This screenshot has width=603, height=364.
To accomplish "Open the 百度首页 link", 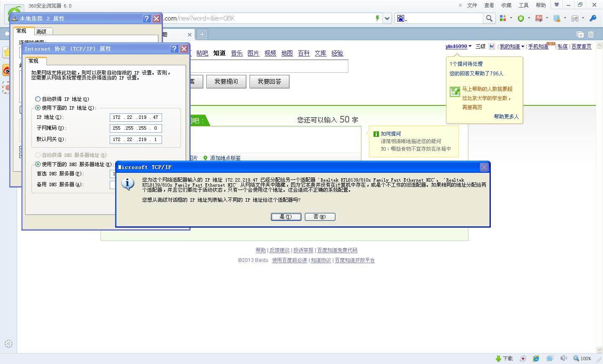I will (582, 46).
